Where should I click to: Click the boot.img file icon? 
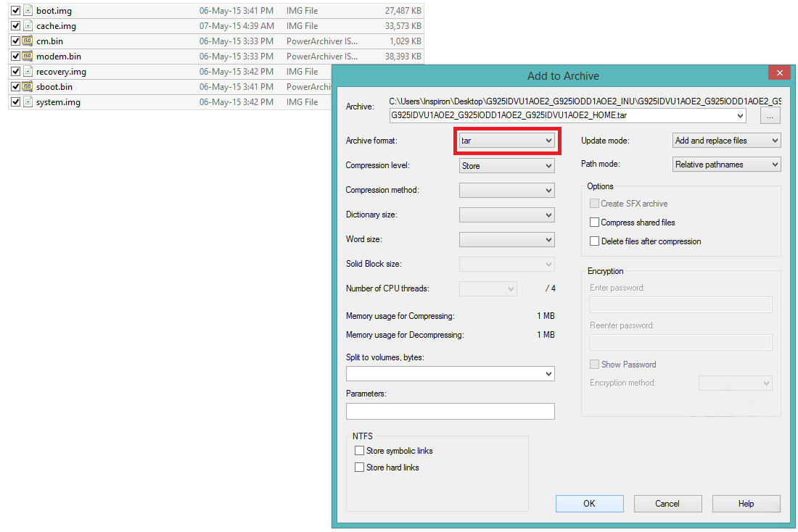[x=28, y=11]
